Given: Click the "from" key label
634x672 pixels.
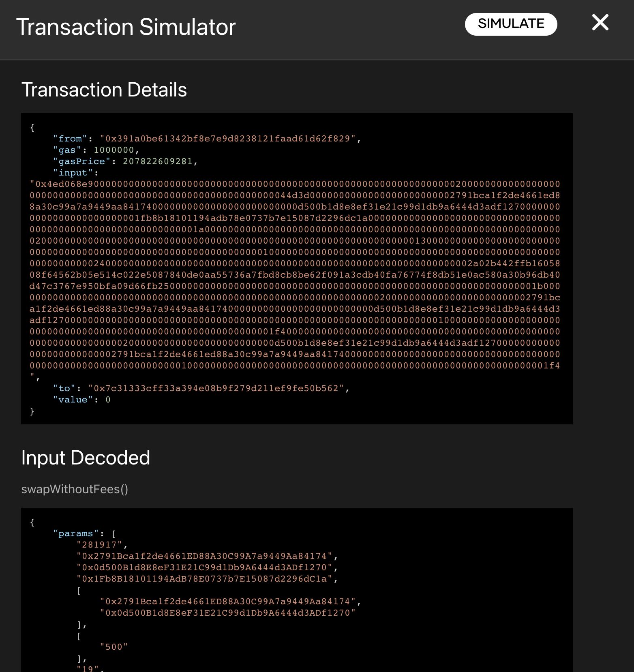Looking at the screenshot, I should coord(70,139).
